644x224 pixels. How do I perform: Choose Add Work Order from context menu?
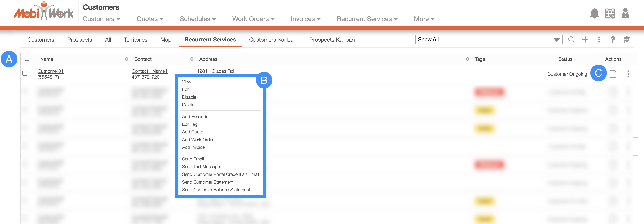[198, 140]
